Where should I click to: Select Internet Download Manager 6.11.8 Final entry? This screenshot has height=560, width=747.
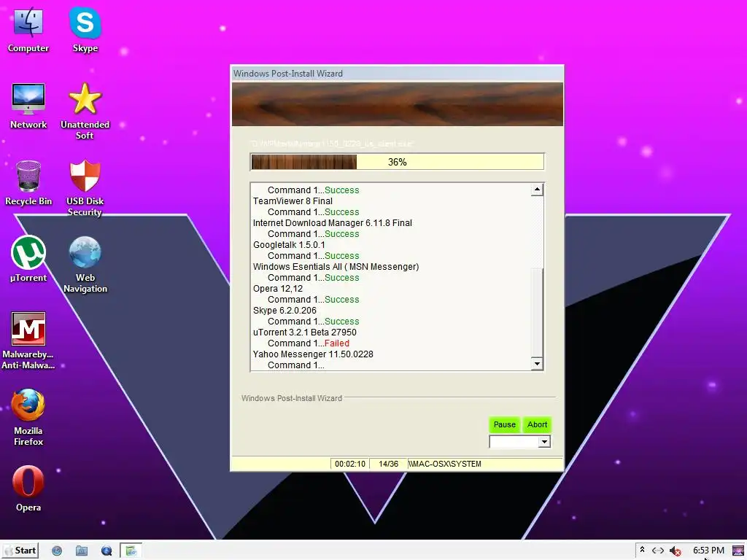tap(333, 223)
